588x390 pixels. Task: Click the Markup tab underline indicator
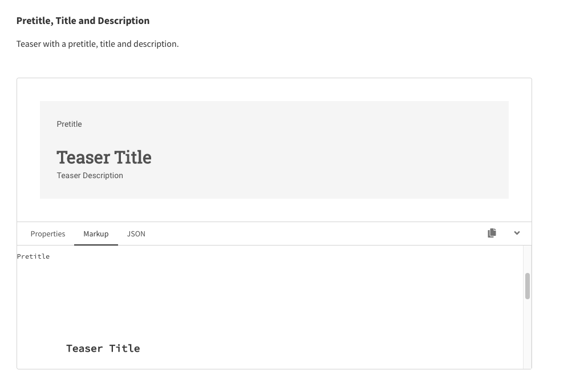(x=95, y=244)
